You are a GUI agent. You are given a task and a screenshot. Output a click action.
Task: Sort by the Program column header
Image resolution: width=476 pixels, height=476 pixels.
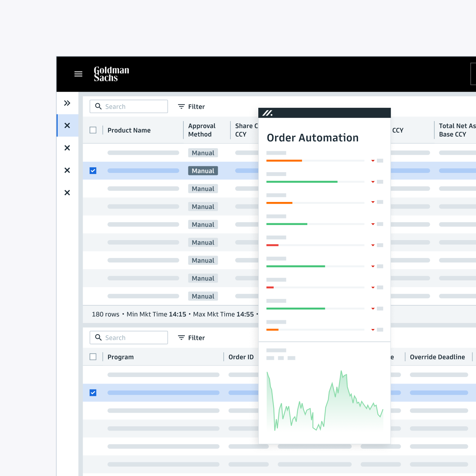click(x=120, y=357)
